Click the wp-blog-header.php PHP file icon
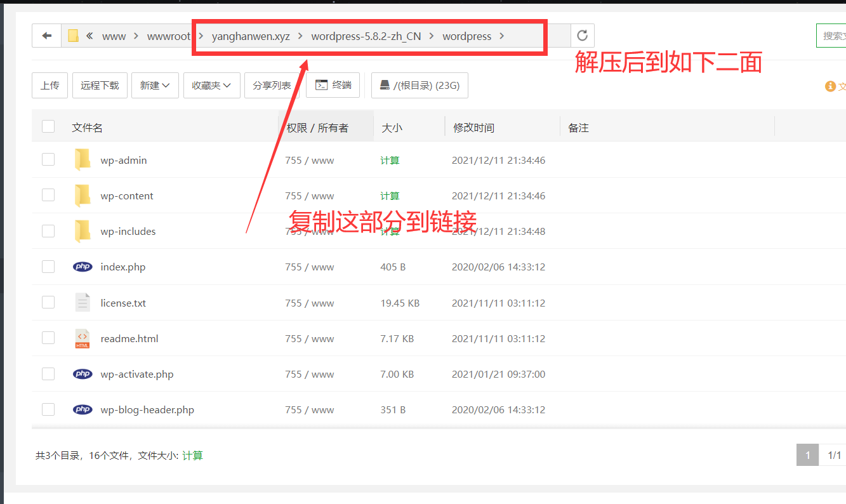 point(83,409)
